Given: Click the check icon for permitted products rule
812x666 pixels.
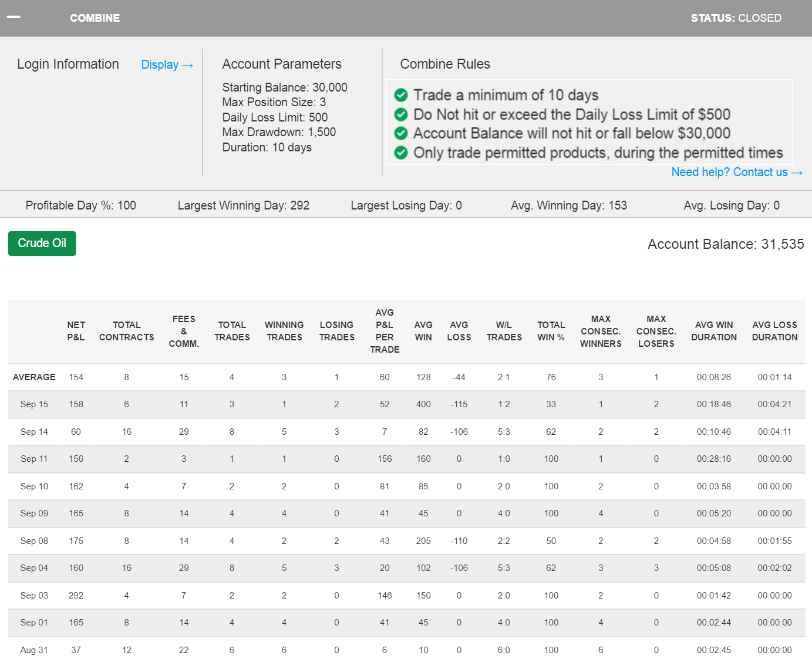Looking at the screenshot, I should point(401,153).
